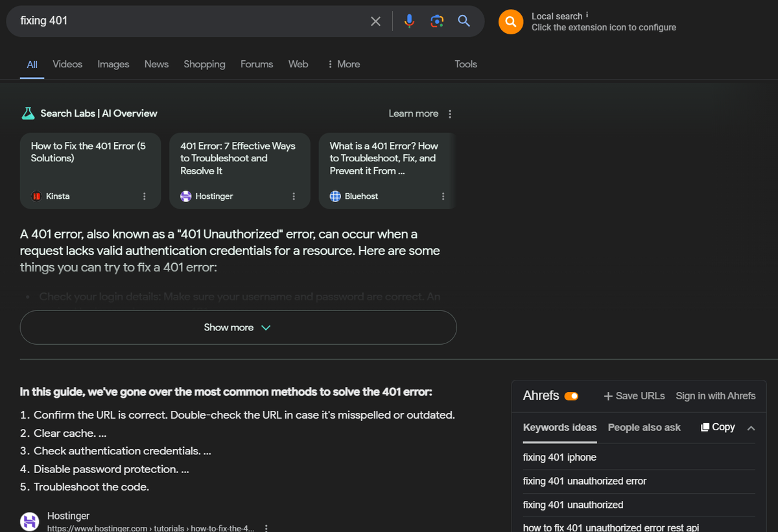Viewport: 778px width, 532px height.
Task: Open 'What is a 401 Error?' Bluehost card
Action: 387,170
